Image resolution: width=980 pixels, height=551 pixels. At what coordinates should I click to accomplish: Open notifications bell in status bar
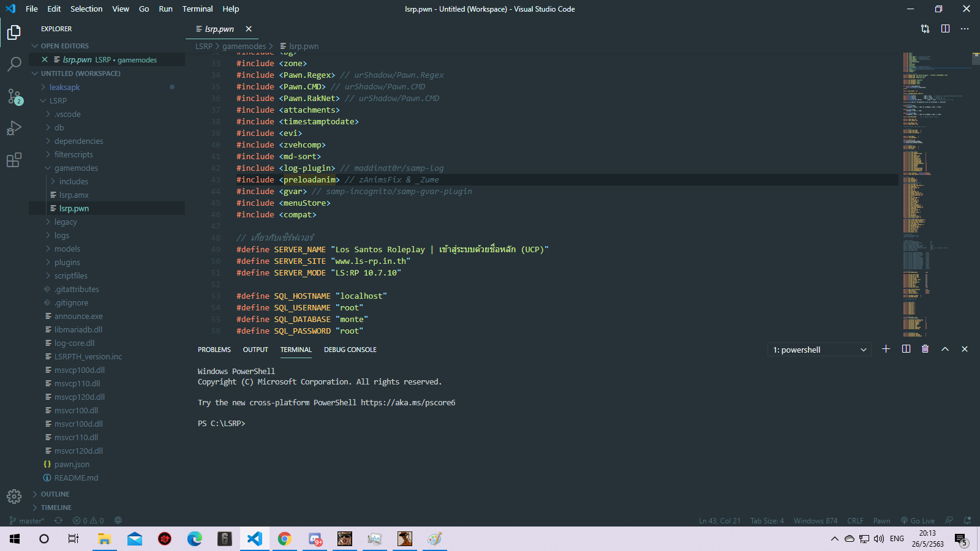968,521
